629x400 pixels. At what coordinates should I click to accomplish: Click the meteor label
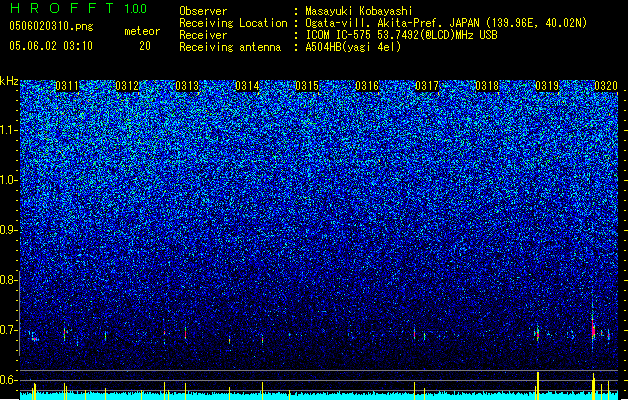[142, 31]
